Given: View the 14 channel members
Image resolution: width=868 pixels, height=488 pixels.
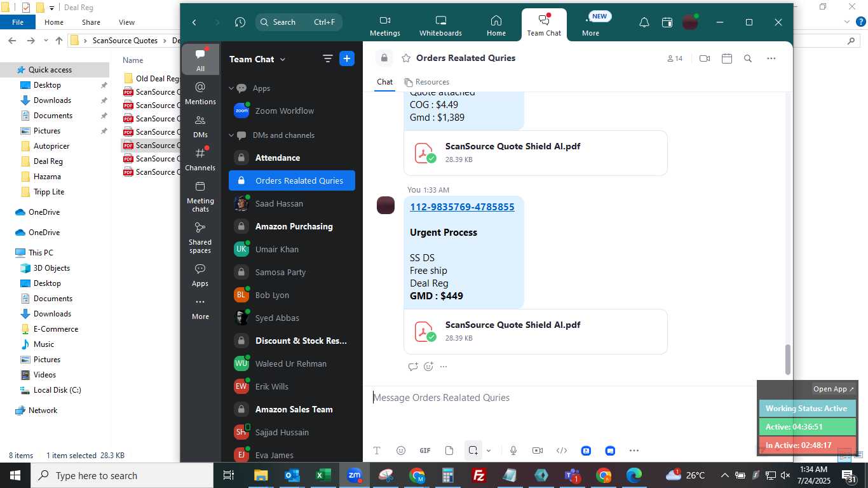Looking at the screenshot, I should click(675, 58).
